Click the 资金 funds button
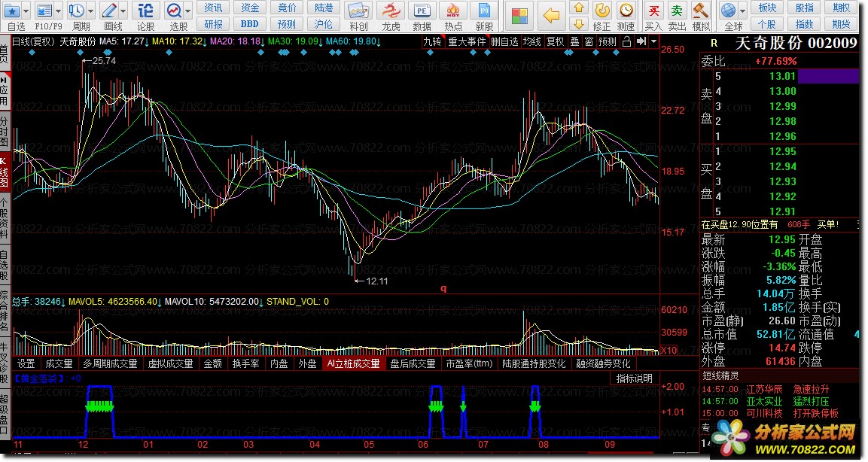Image resolution: width=868 pixels, height=462 pixels. coord(250,8)
